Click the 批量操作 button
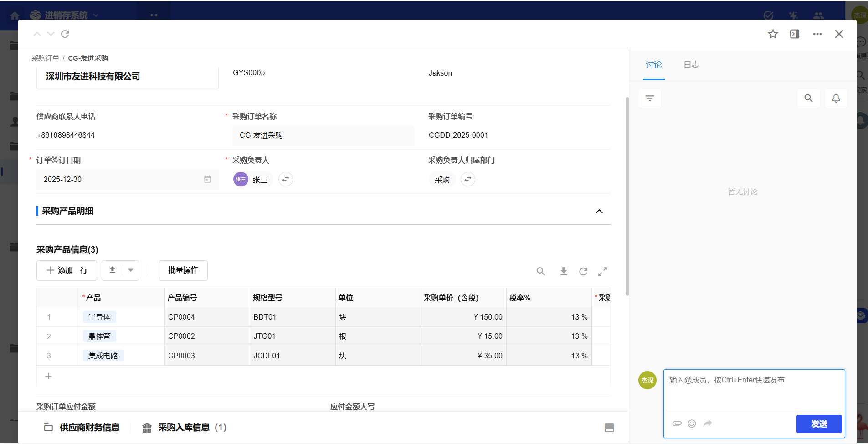The width and height of the screenshot is (868, 444). [183, 270]
